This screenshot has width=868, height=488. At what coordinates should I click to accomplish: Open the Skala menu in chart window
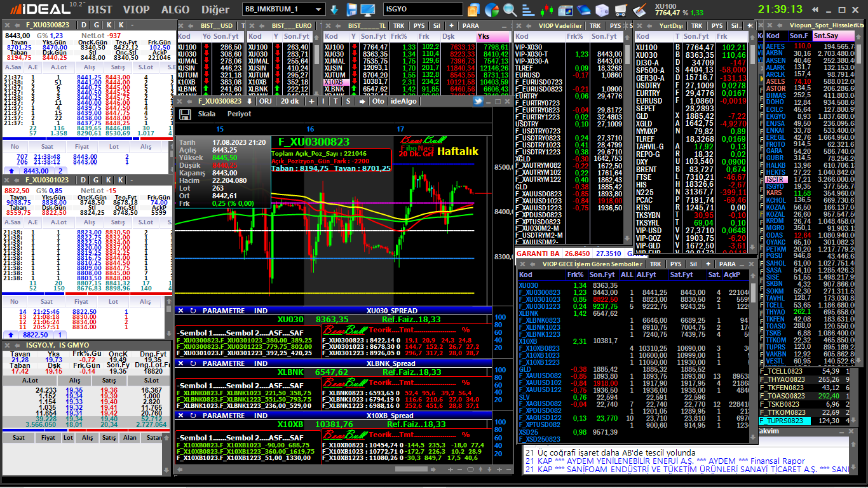pyautogui.click(x=207, y=114)
